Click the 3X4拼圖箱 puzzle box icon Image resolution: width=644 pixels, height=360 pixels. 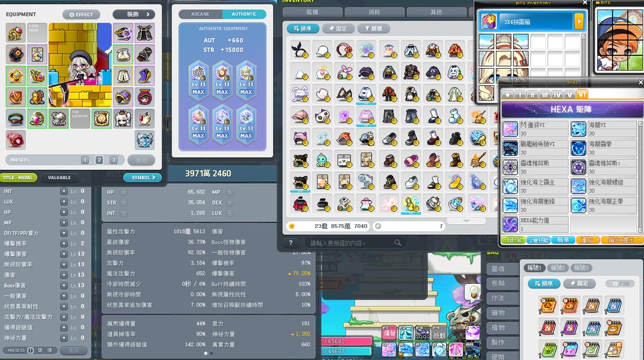point(489,21)
